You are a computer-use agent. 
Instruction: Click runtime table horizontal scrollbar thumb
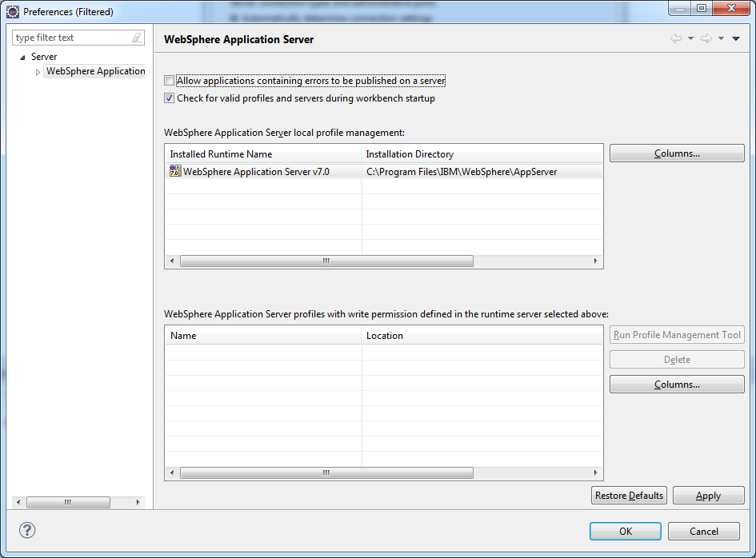click(x=326, y=261)
